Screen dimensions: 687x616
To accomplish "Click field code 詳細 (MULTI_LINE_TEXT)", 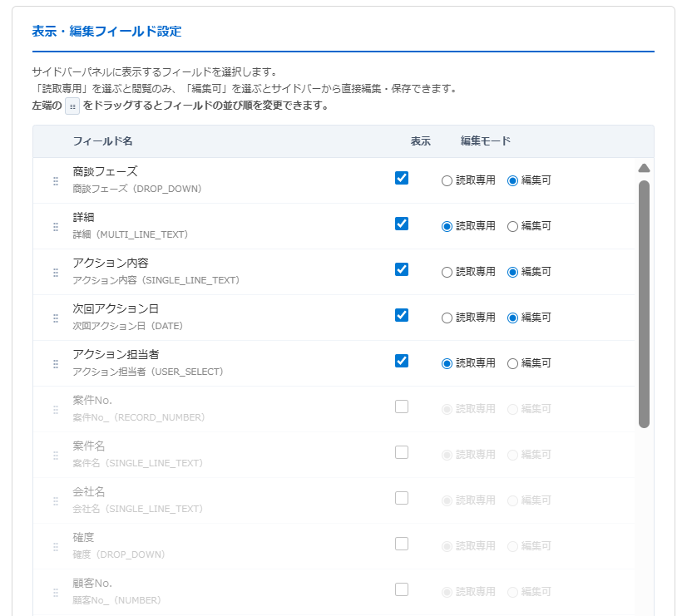I will coord(130,234).
